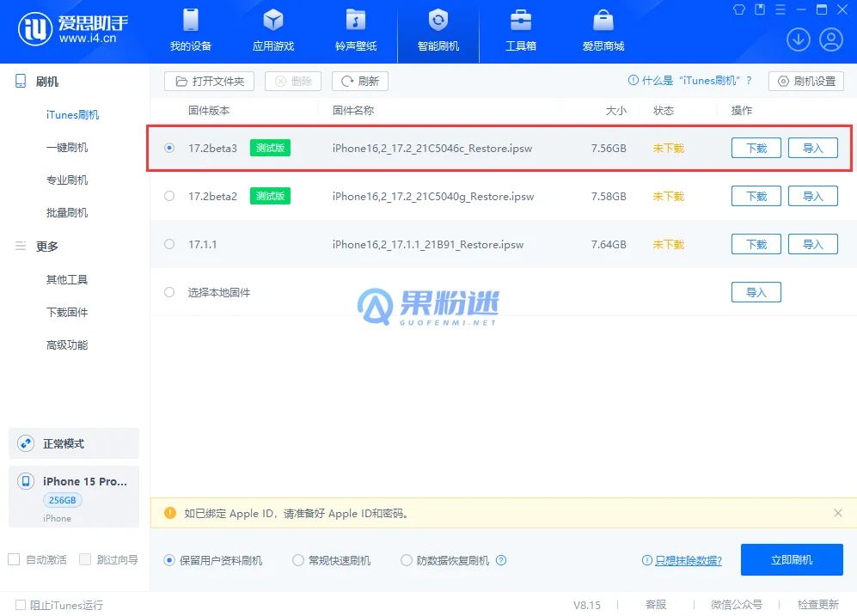Click 检查更新 in status bar
Screen dimensions: 857x616
(817, 605)
